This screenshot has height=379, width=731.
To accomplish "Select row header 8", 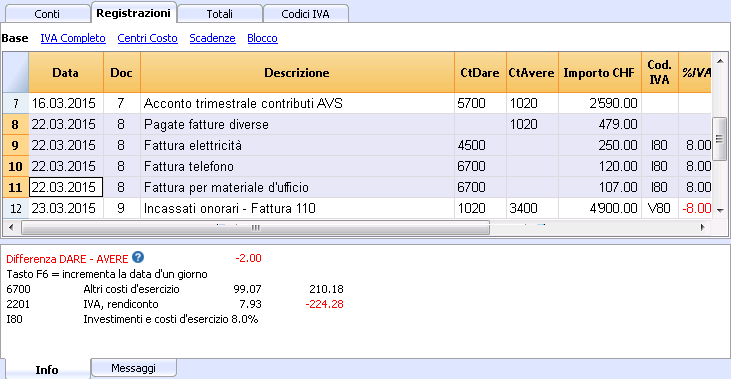I will [16, 124].
